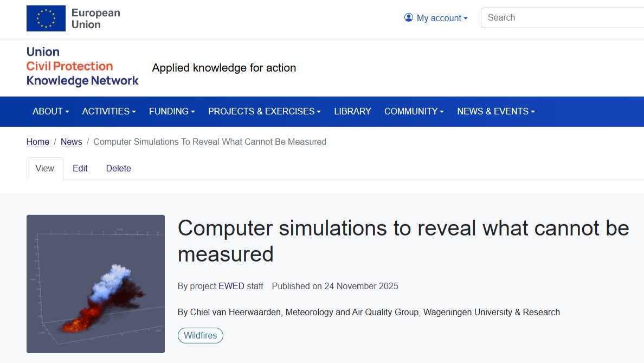The width and height of the screenshot is (644, 363).
Task: Click the European Union text beside the flag
Action: (96, 18)
